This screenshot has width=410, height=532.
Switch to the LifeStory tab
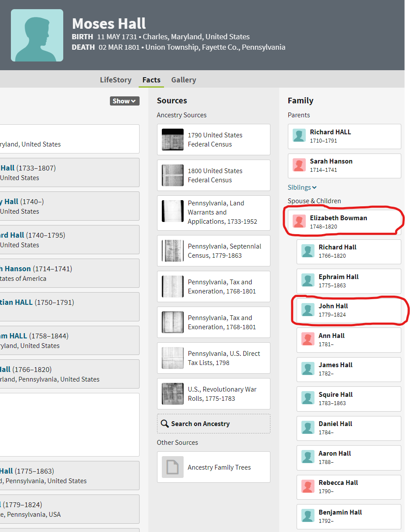[x=116, y=80]
